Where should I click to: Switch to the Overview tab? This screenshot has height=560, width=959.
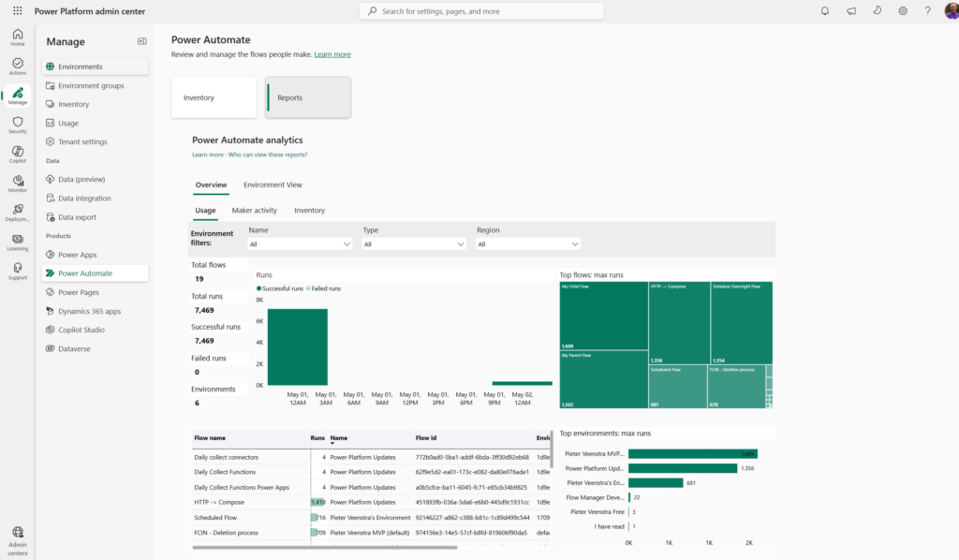click(x=211, y=184)
